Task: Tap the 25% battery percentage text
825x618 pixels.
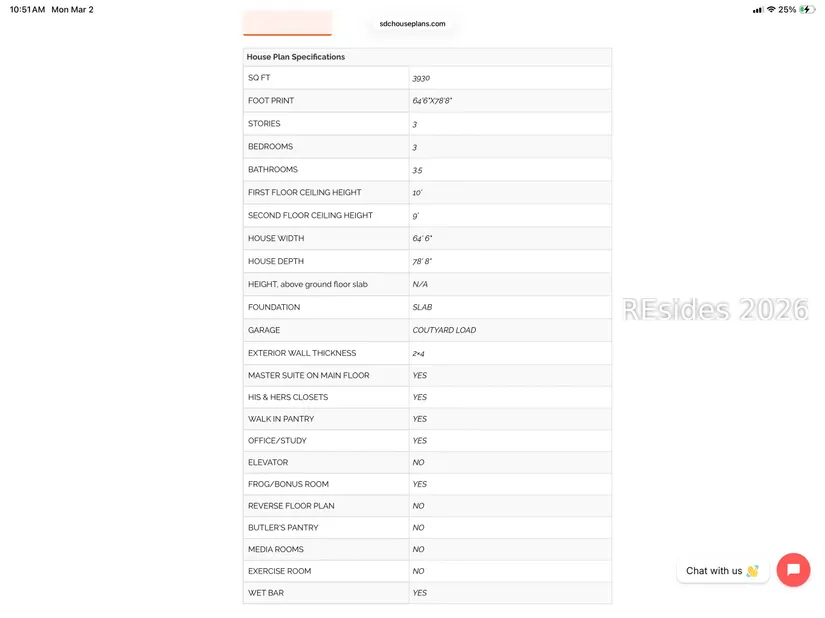Action: tap(787, 10)
